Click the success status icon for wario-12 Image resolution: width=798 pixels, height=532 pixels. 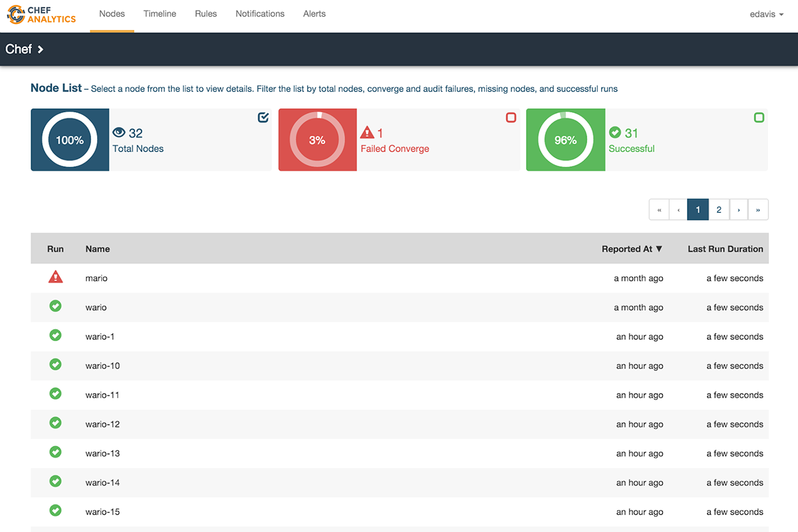tap(56, 424)
